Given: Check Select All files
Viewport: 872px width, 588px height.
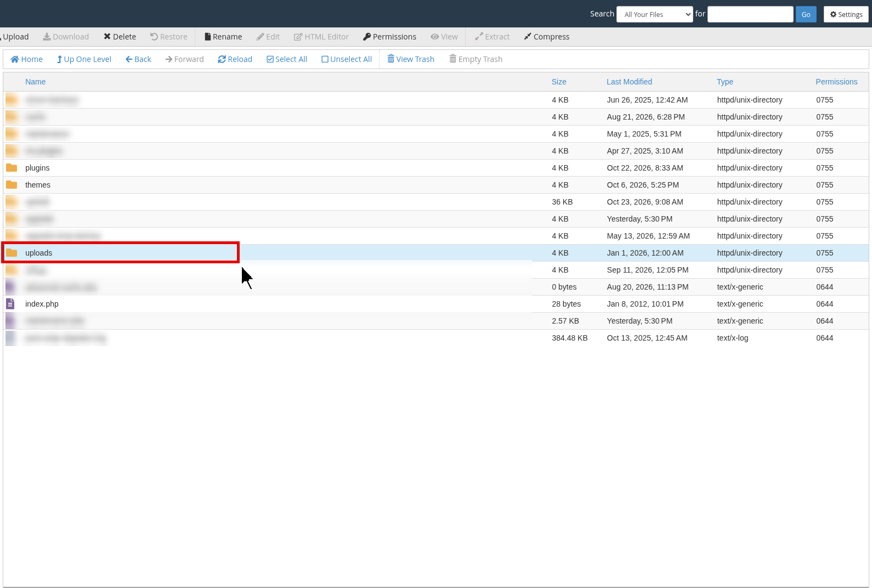Looking at the screenshot, I should tap(287, 59).
